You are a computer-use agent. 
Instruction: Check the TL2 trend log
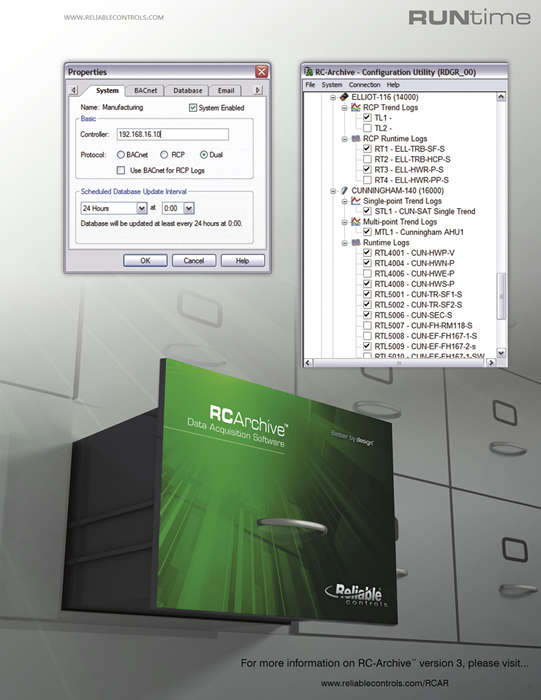coord(367,128)
